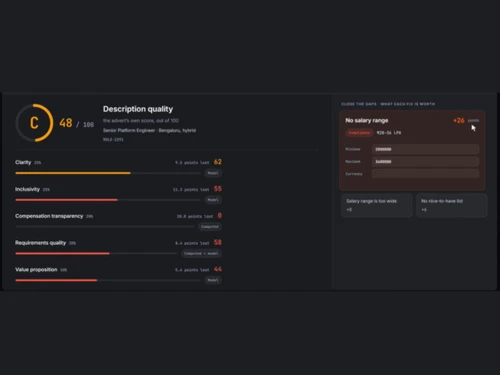Select the Clarity dimension label
Image resolution: width=500 pixels, height=375 pixels.
click(23, 162)
